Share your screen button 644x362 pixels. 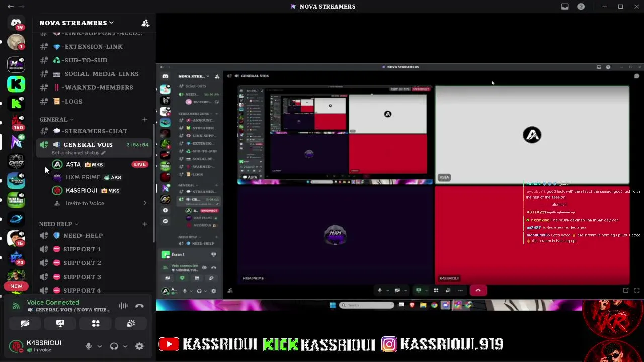[x=60, y=324]
